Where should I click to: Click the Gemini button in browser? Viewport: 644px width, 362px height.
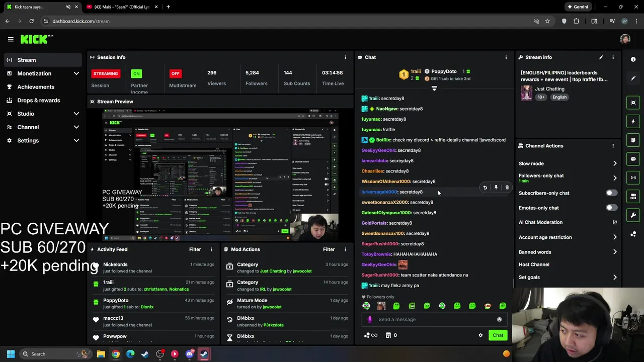pos(577,7)
